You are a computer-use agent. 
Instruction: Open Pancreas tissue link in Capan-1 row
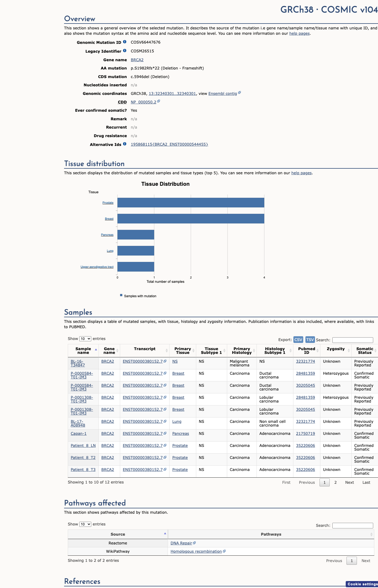click(x=180, y=434)
